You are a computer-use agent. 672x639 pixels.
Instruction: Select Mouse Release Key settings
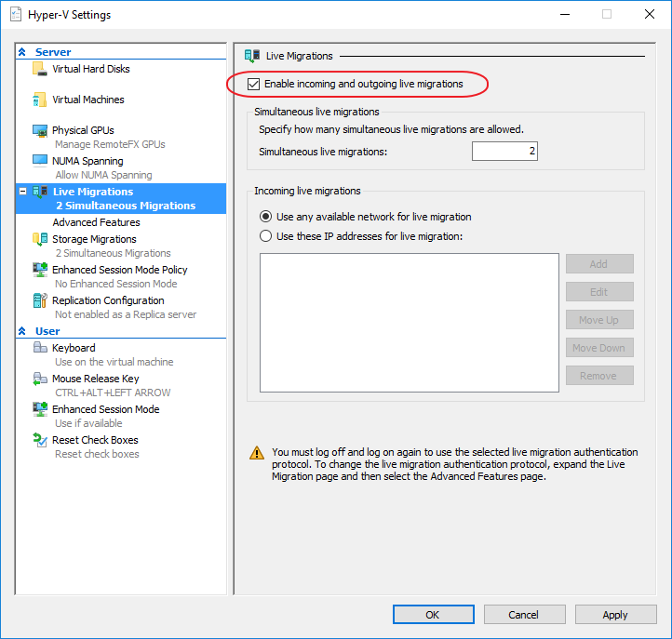(x=96, y=379)
